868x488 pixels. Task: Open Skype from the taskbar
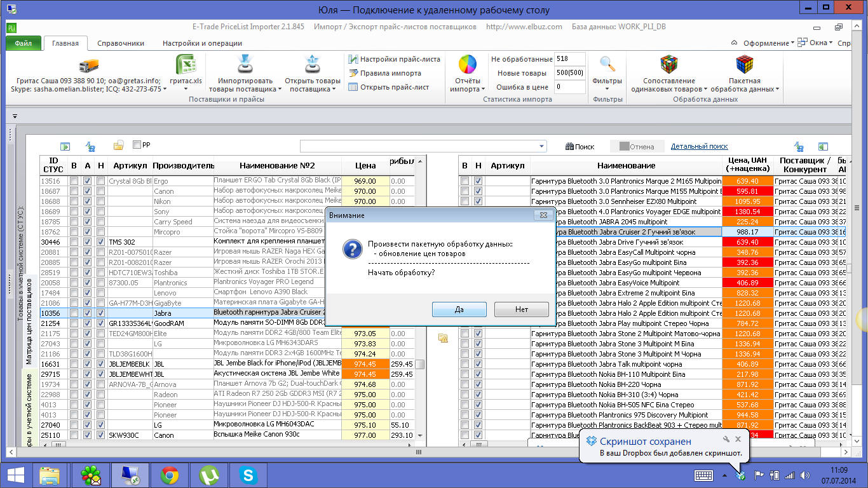click(x=248, y=475)
